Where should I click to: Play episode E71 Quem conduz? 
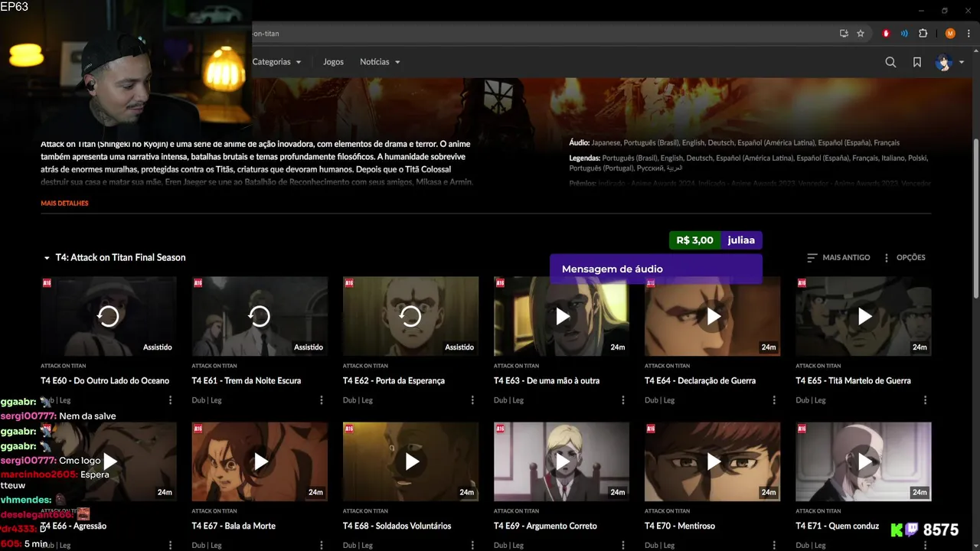click(x=864, y=461)
